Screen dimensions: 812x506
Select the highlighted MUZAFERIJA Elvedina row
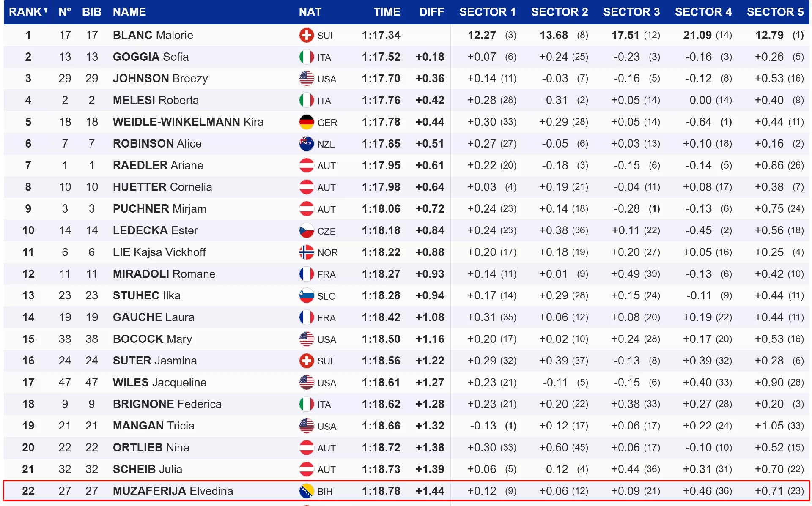(x=406, y=491)
